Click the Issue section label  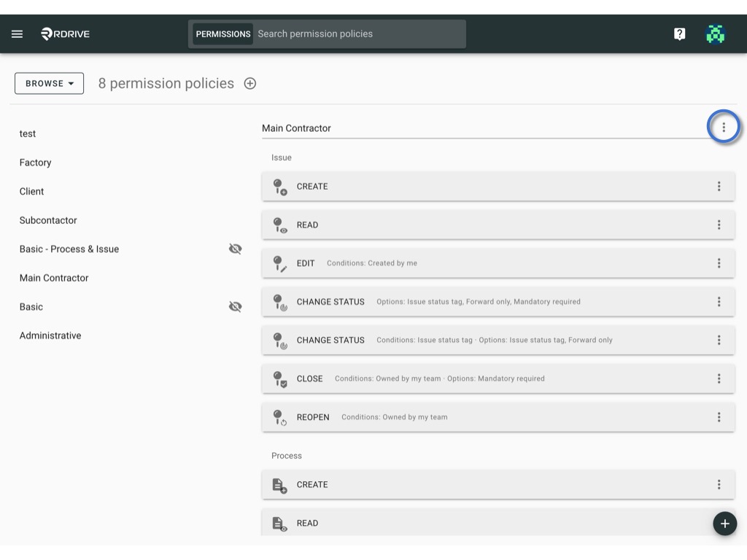(x=282, y=157)
